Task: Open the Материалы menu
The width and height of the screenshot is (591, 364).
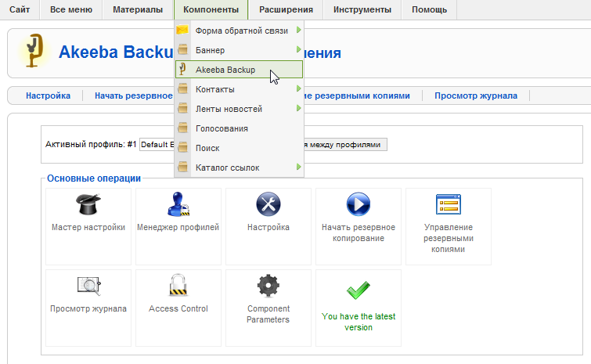Action: (x=138, y=9)
